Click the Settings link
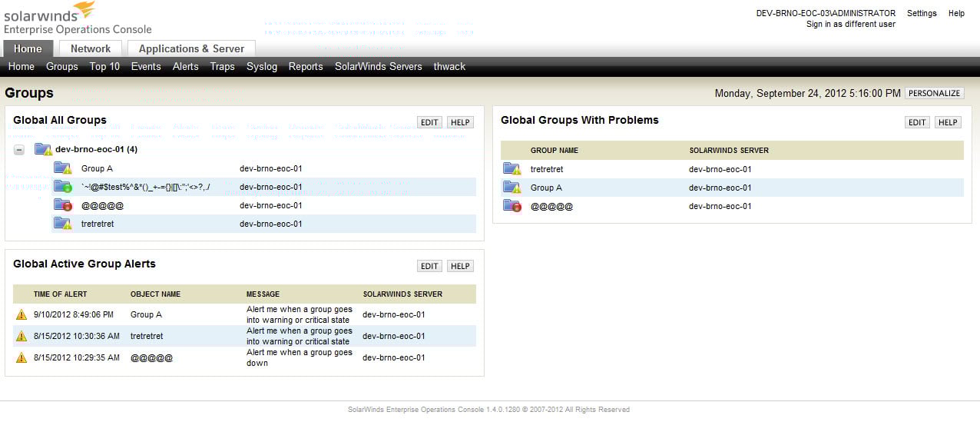The height and width of the screenshot is (422, 980). pos(922,13)
